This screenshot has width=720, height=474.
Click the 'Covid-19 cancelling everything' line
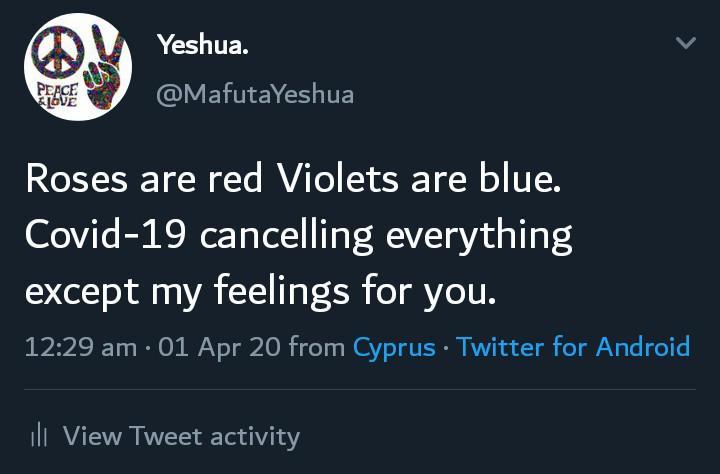(x=298, y=235)
